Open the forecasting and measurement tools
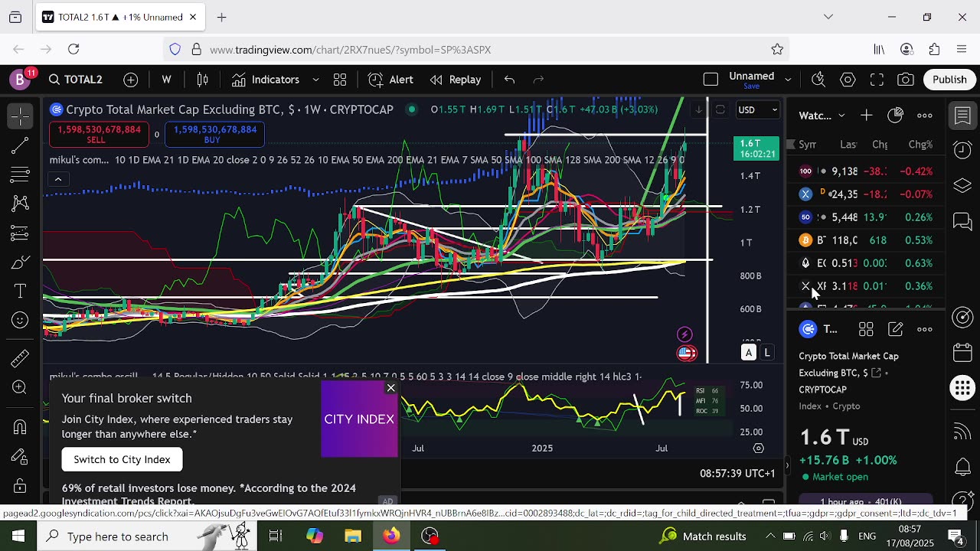The image size is (980, 551). (21, 233)
